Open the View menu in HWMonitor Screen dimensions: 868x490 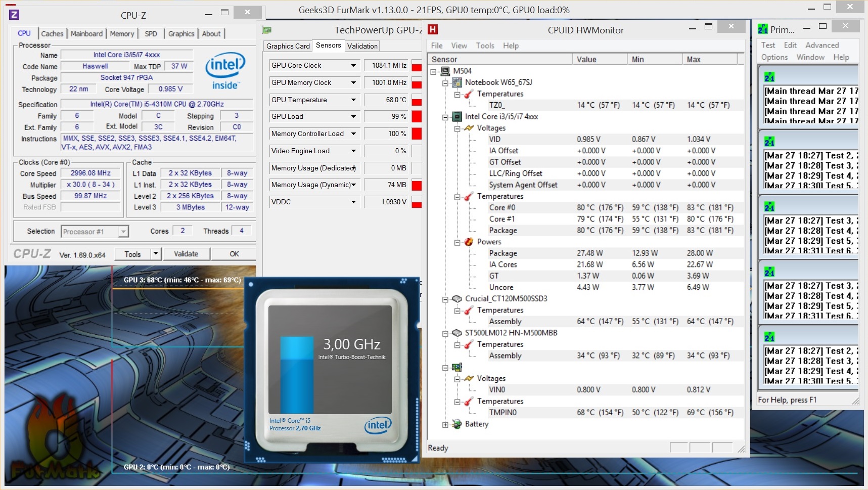tap(459, 46)
